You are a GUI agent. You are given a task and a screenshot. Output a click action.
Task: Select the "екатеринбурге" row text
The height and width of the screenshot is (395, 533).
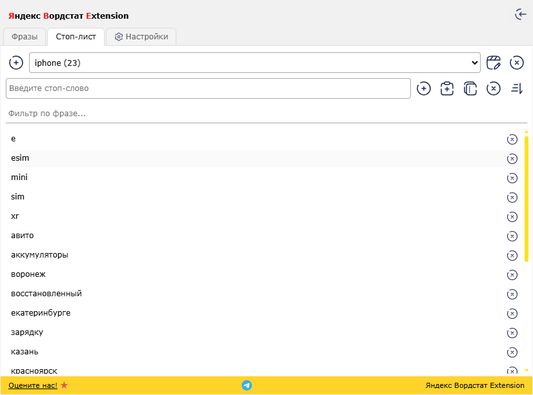pos(41,313)
